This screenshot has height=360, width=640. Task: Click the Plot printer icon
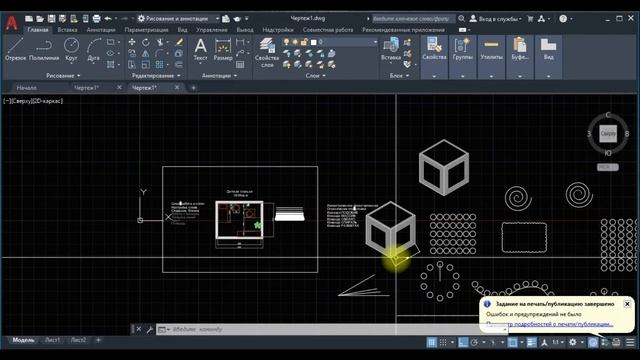96,19
